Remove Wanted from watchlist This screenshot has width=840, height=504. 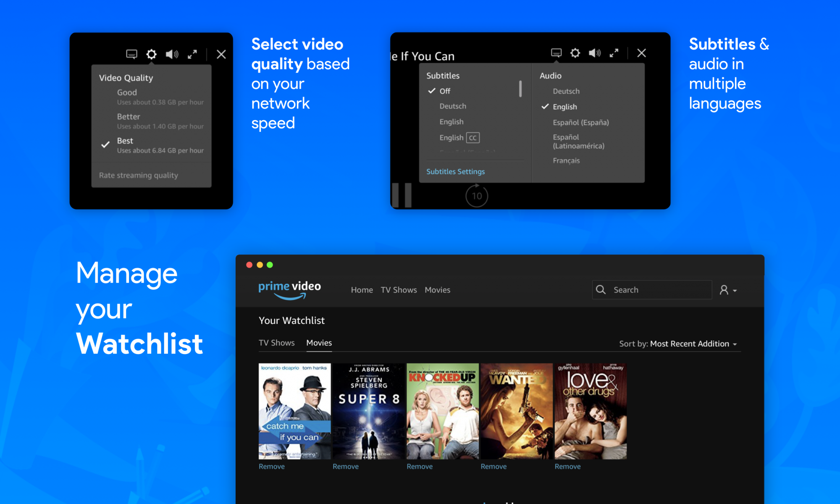point(493,467)
